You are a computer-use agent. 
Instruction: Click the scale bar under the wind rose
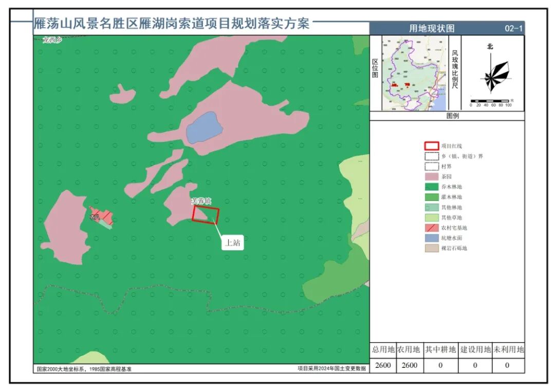point(491,101)
